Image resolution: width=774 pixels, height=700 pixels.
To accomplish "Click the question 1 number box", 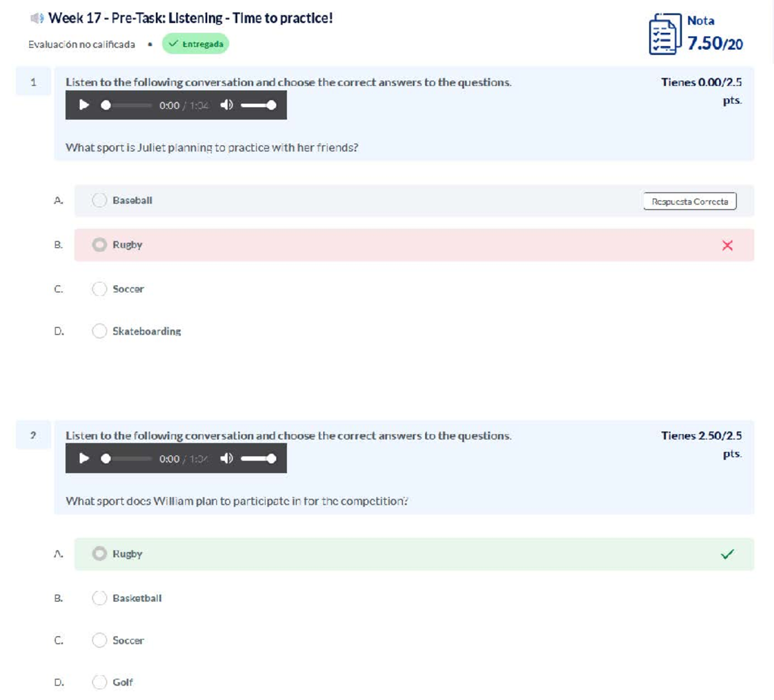I will [x=34, y=82].
